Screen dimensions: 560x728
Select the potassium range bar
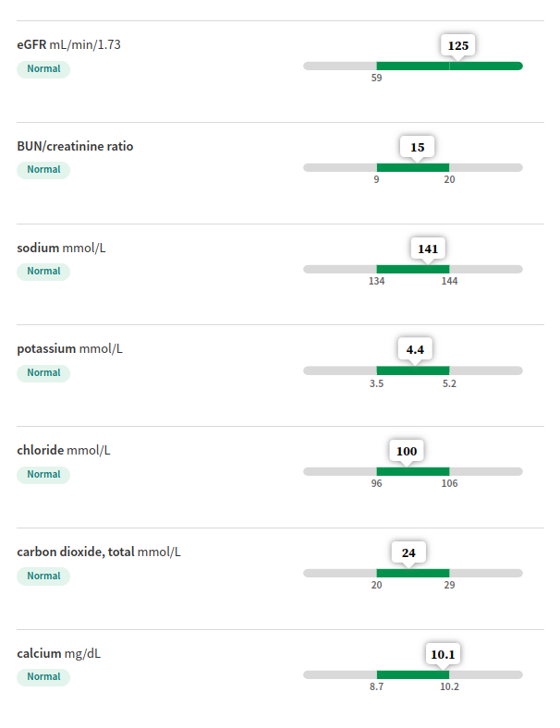413,370
